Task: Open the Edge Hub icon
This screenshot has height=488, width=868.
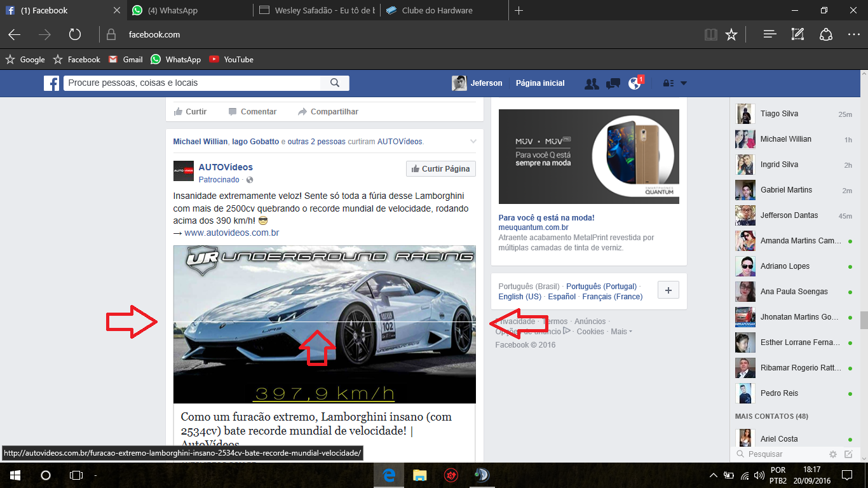Action: point(770,35)
